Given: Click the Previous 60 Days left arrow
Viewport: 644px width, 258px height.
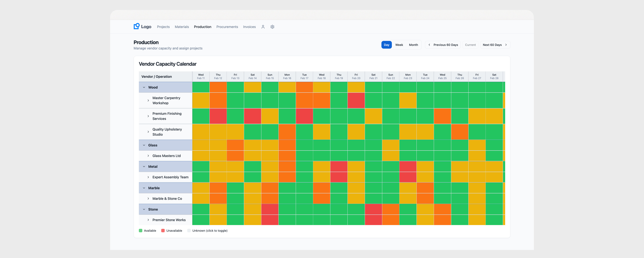Looking at the screenshot, I should [x=429, y=45].
